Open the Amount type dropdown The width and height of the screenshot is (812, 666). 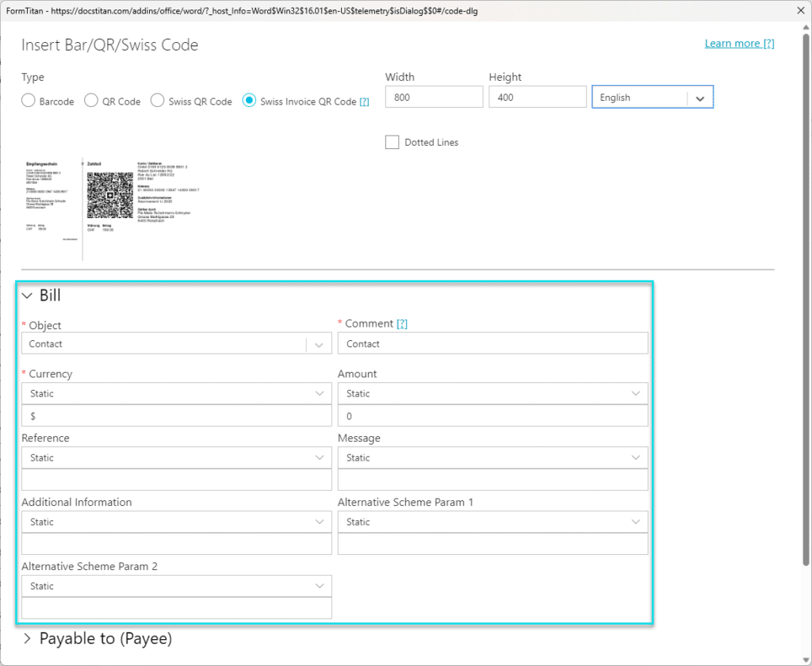click(492, 393)
